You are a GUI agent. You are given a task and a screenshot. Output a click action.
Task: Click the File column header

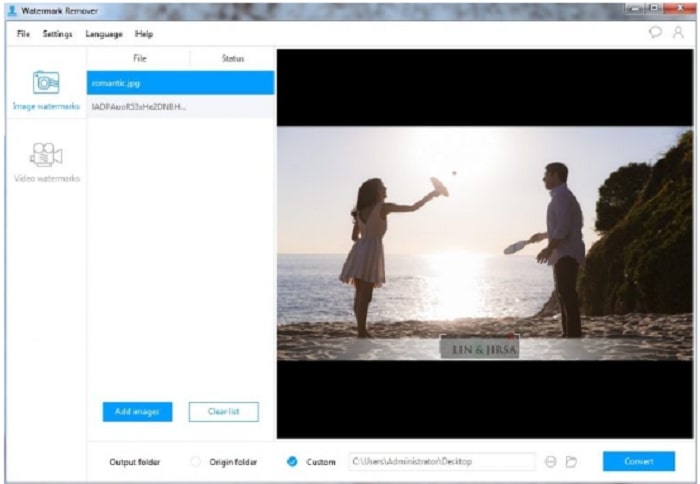(140, 58)
